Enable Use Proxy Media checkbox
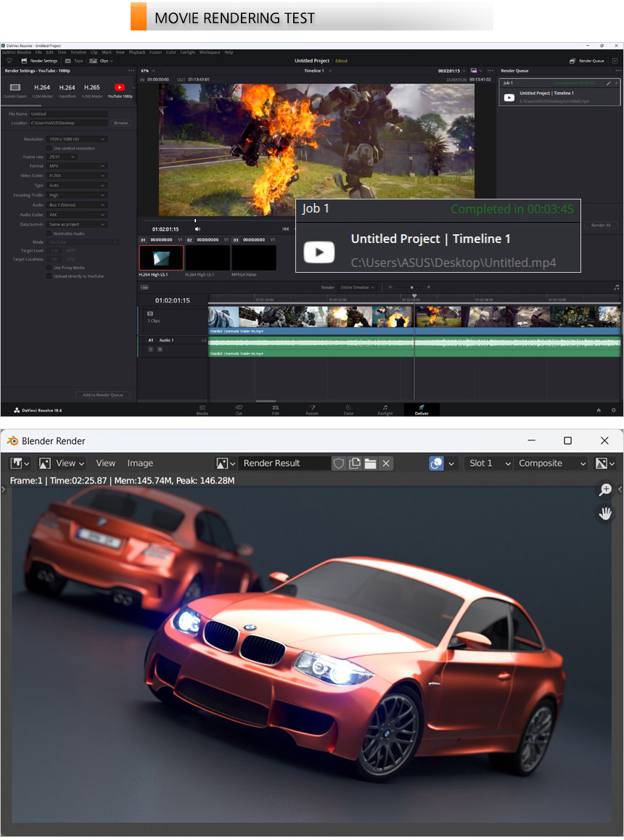624x840 pixels. (x=49, y=268)
